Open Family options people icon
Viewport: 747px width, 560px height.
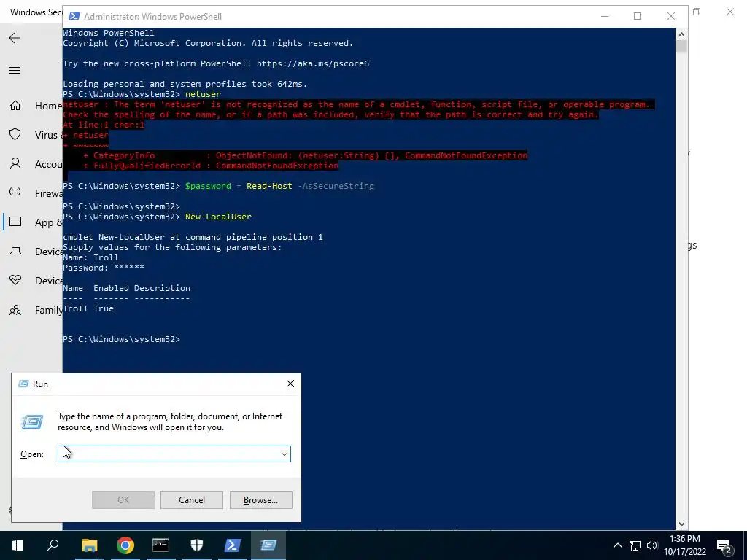[15, 310]
